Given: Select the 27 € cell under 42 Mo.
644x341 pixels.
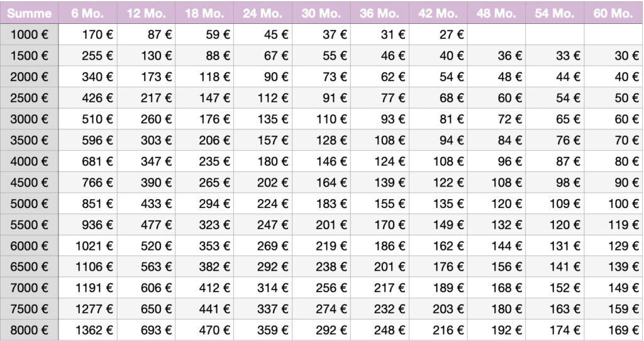Looking at the screenshot, I should pyautogui.click(x=438, y=35).
